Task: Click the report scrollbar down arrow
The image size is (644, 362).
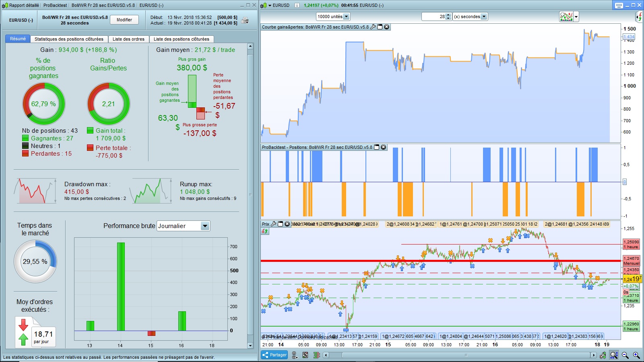Action: point(250,346)
